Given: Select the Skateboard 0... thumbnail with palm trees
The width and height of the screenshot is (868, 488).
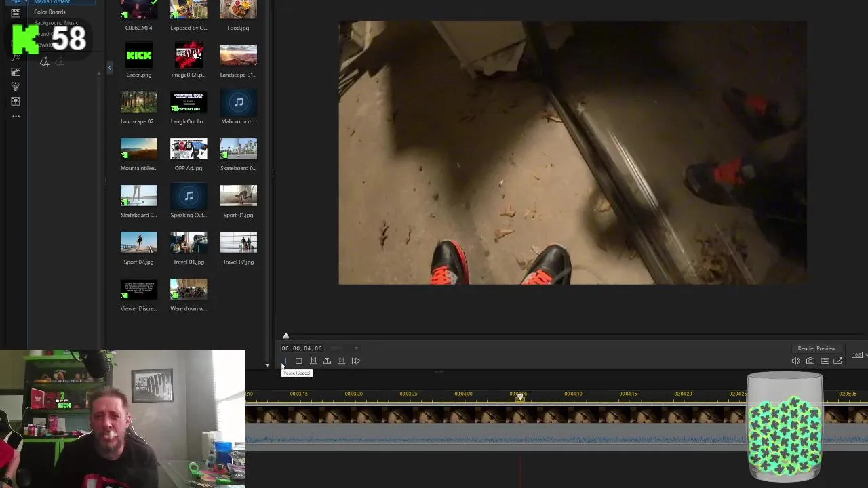Looking at the screenshot, I should pos(239,149).
